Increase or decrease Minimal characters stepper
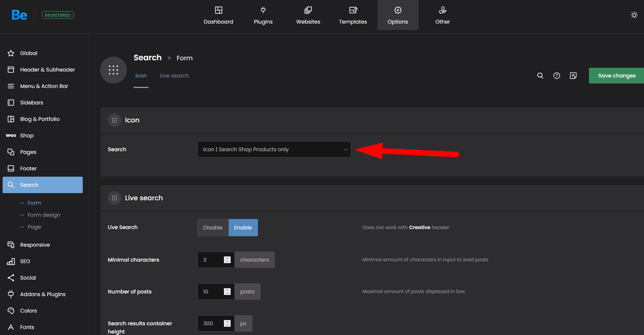 pos(227,260)
